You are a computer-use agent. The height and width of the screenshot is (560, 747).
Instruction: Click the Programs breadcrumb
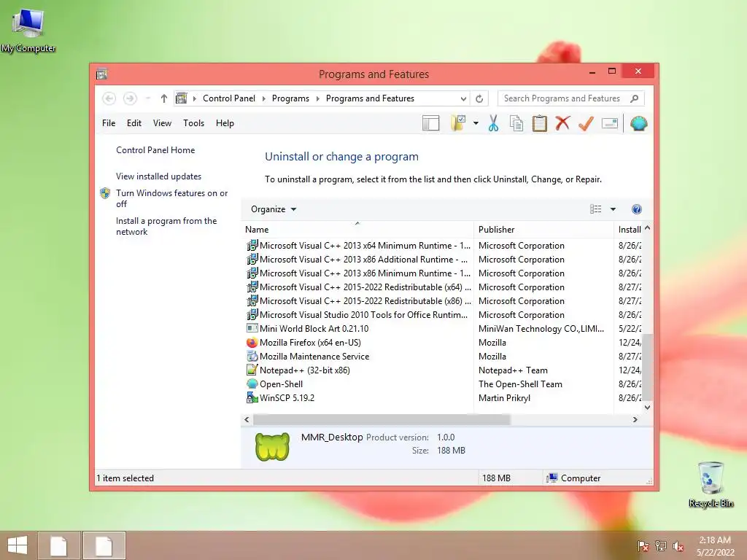coord(290,98)
